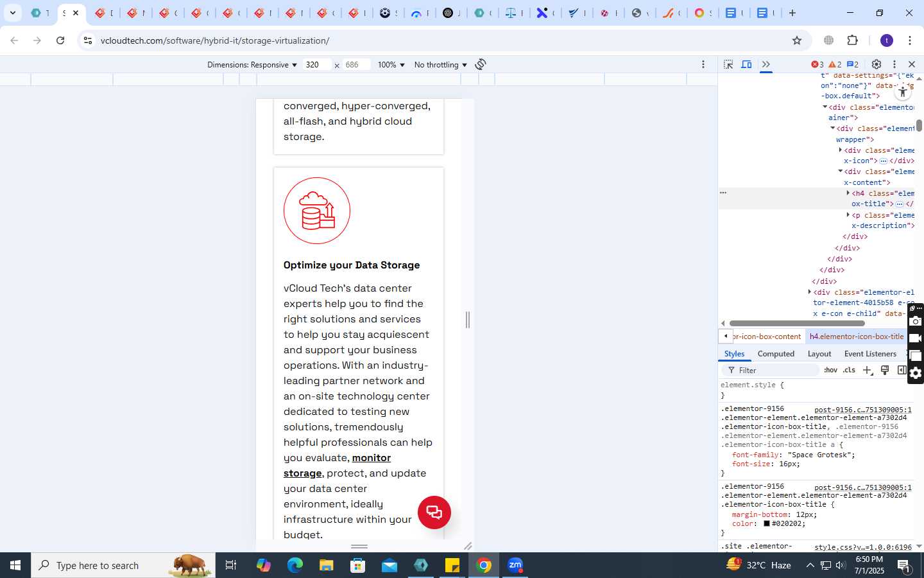Toggle the computed styles sidebar icon
Viewport: 924px width, 578px height.
902,370
